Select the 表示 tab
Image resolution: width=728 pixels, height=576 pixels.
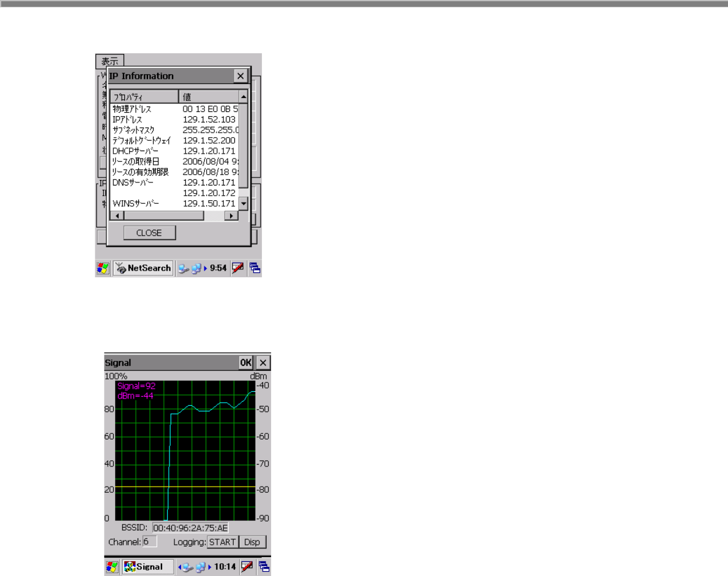[110, 61]
